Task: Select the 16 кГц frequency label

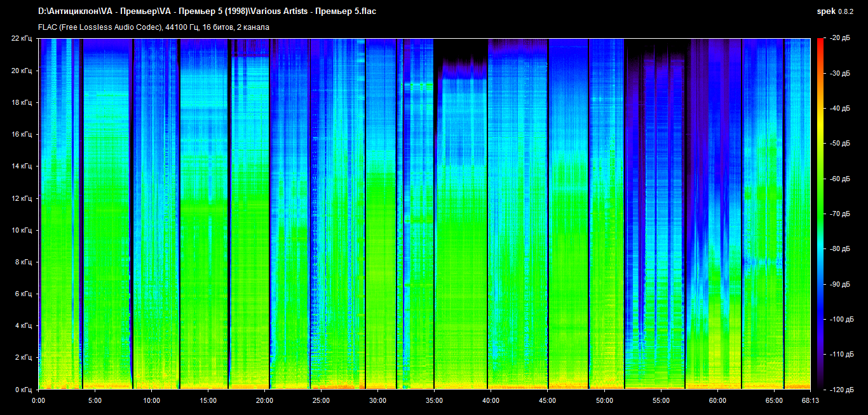Action: (x=22, y=134)
